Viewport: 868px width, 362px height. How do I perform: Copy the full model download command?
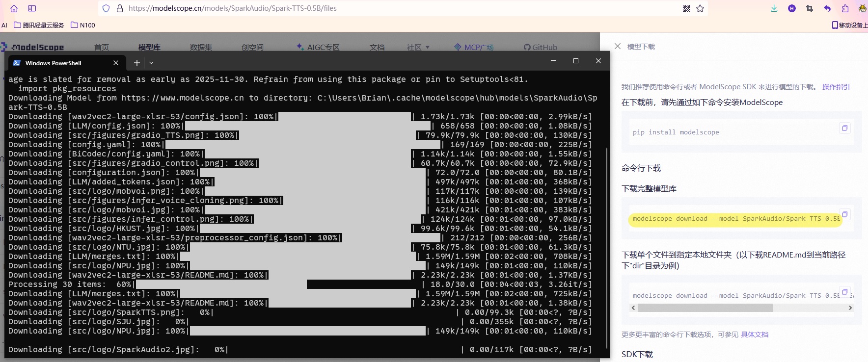[844, 214]
